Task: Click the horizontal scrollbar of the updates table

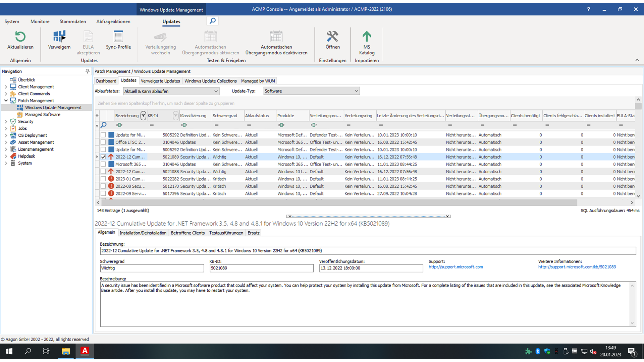Action: tap(339, 202)
